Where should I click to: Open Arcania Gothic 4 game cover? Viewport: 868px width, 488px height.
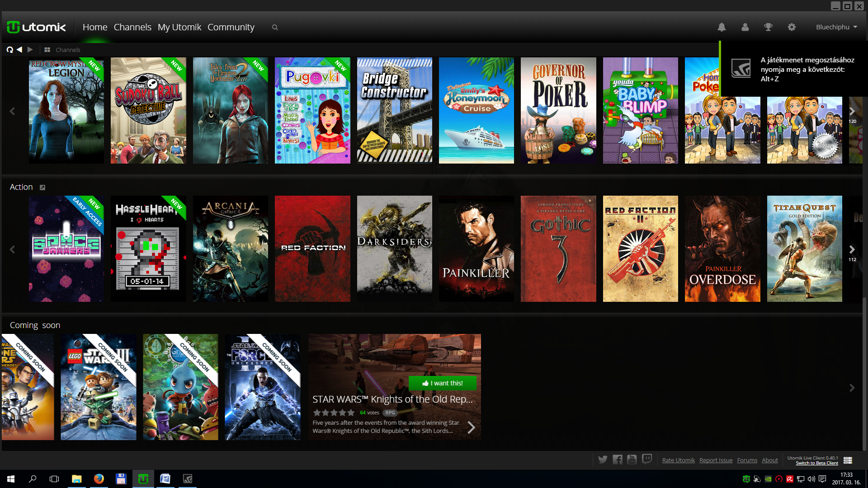[231, 249]
